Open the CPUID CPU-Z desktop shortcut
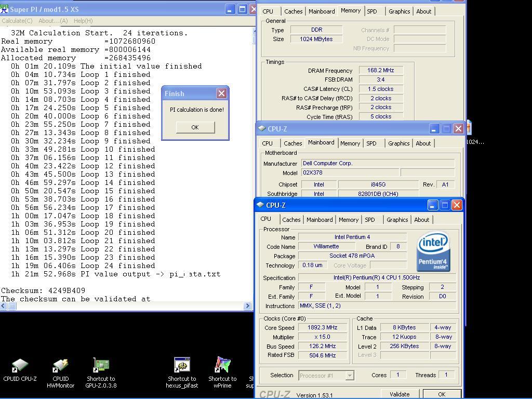This screenshot has height=399, width=532. pyautogui.click(x=20, y=370)
